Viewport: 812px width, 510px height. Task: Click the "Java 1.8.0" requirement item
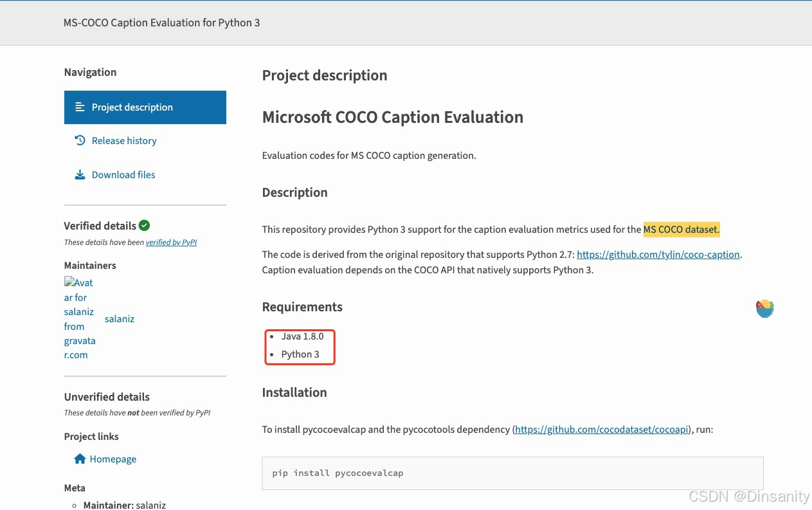(302, 336)
